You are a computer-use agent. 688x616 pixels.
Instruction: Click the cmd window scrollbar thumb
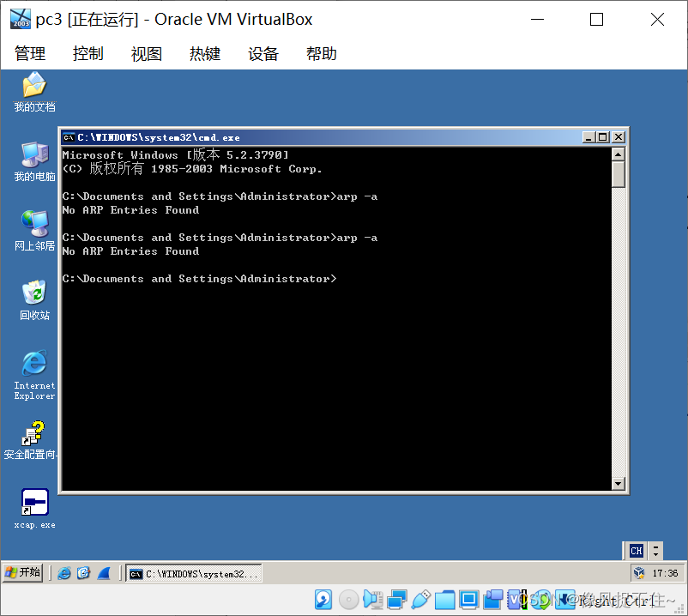tap(619, 175)
